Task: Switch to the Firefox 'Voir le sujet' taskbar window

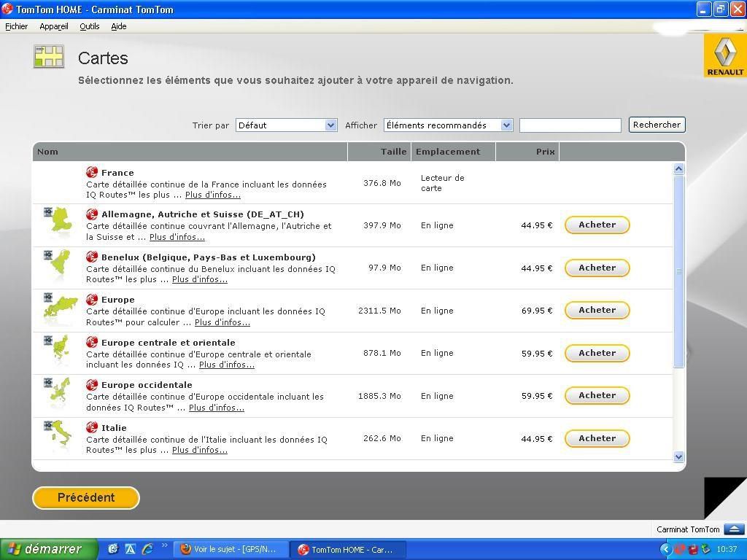Action: click(230, 550)
